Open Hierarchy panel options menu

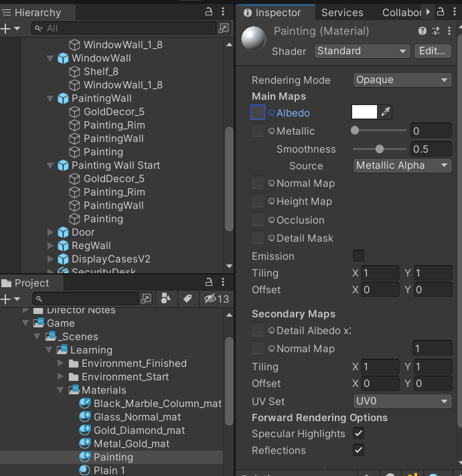223,12
